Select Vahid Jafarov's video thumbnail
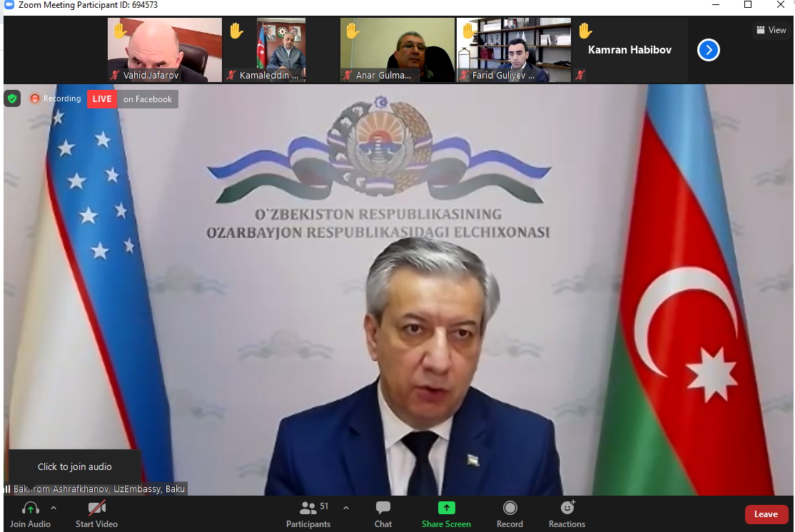The image size is (795, 532). [165, 50]
